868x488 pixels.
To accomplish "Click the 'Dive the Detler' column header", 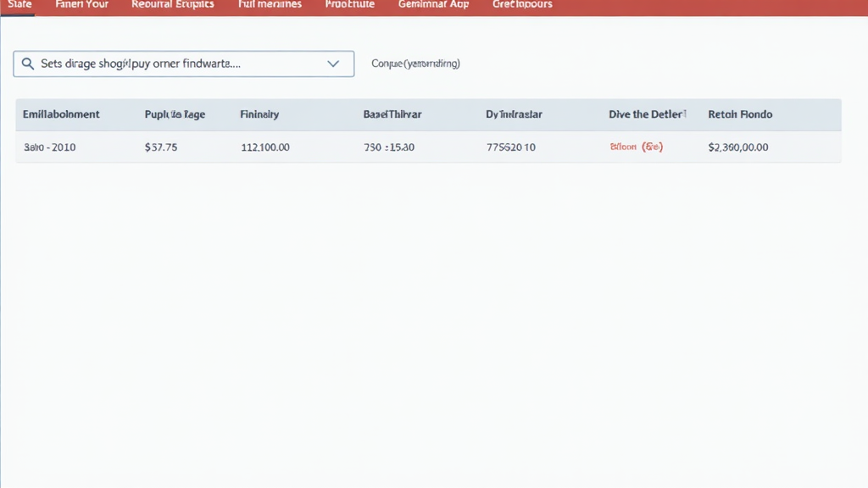I will [648, 114].
